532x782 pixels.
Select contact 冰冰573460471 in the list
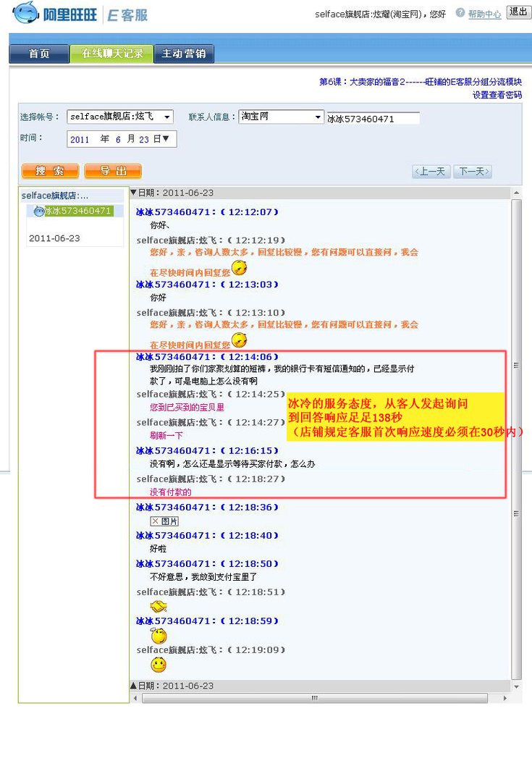(78, 211)
